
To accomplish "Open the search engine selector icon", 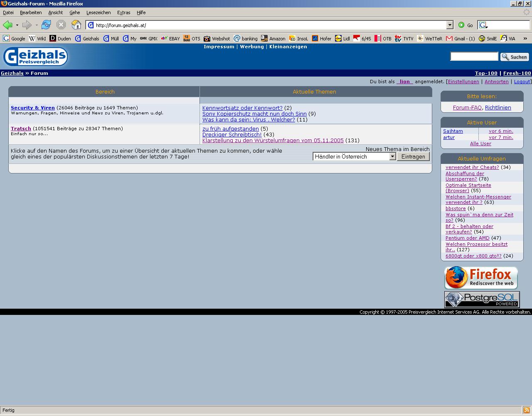I will click(x=483, y=25).
